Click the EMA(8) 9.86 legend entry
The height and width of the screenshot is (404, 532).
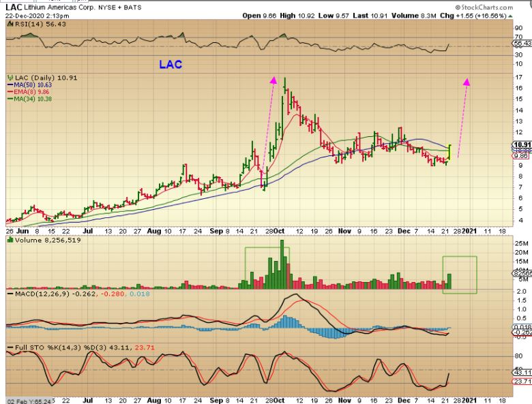(x=28, y=92)
